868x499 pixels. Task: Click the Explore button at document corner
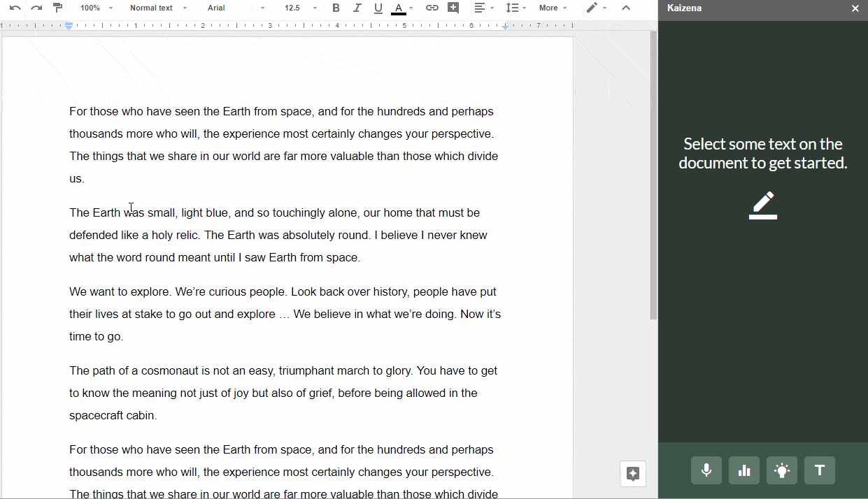(633, 473)
